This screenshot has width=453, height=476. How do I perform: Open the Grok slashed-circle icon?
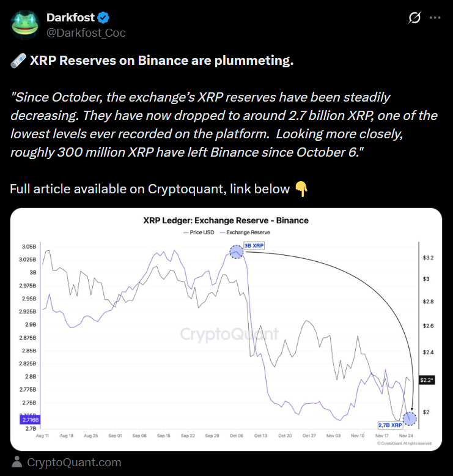(414, 18)
